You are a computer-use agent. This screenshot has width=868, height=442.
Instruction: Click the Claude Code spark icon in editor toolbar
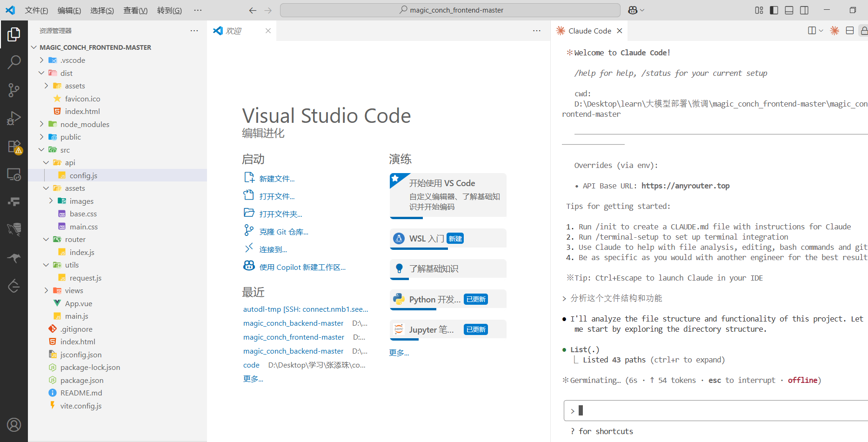tap(835, 31)
